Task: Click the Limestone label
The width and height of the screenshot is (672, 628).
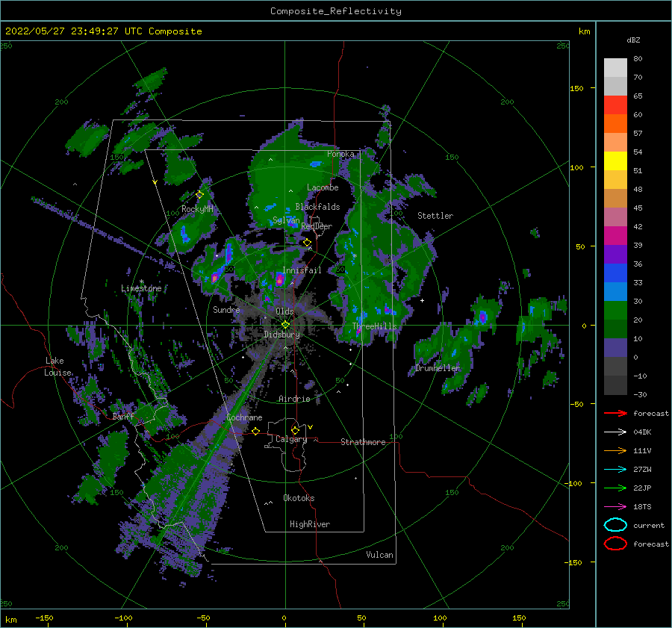Action: [x=141, y=288]
